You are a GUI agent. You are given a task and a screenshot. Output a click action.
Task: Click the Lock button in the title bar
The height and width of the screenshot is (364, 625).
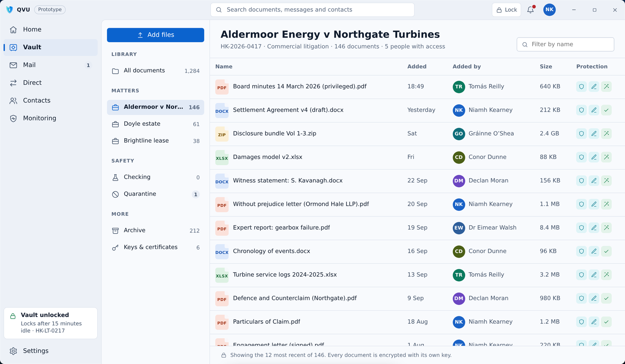[x=506, y=10]
